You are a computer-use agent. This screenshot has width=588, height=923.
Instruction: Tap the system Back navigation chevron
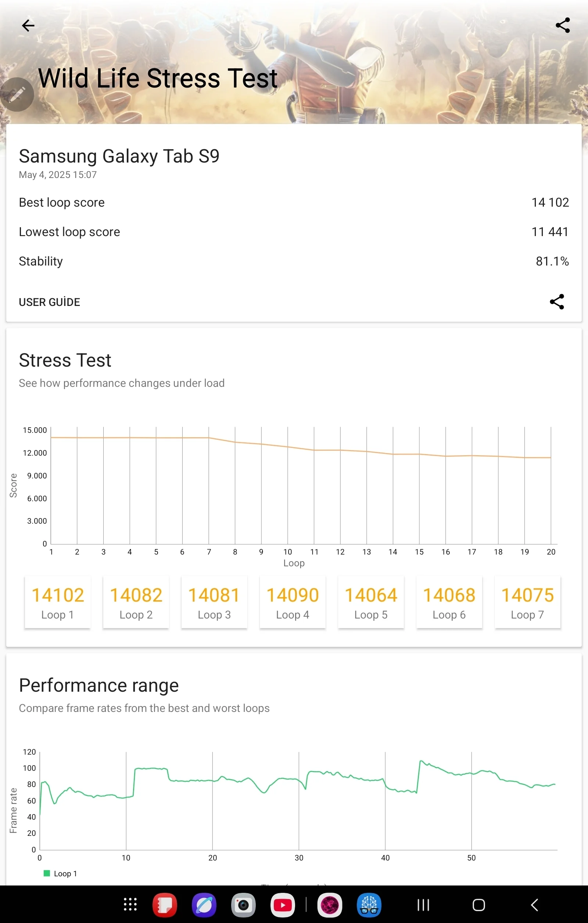click(x=534, y=905)
